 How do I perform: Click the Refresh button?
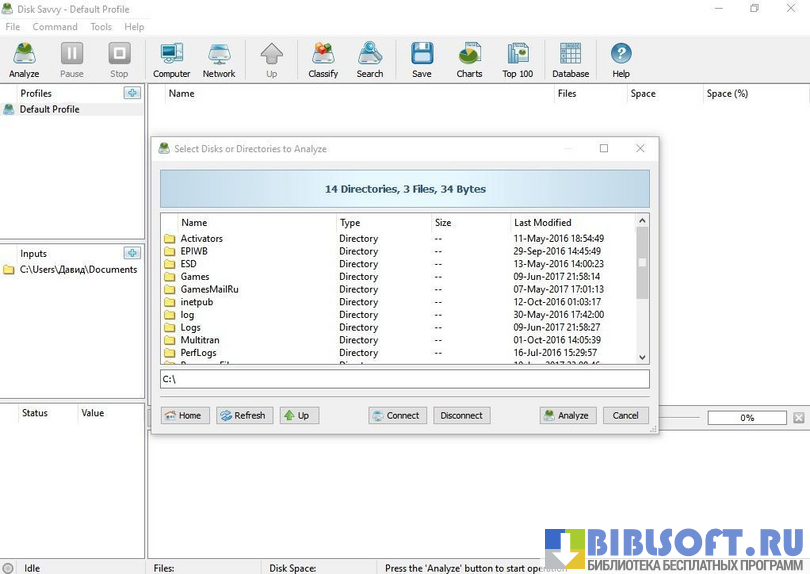(x=242, y=415)
